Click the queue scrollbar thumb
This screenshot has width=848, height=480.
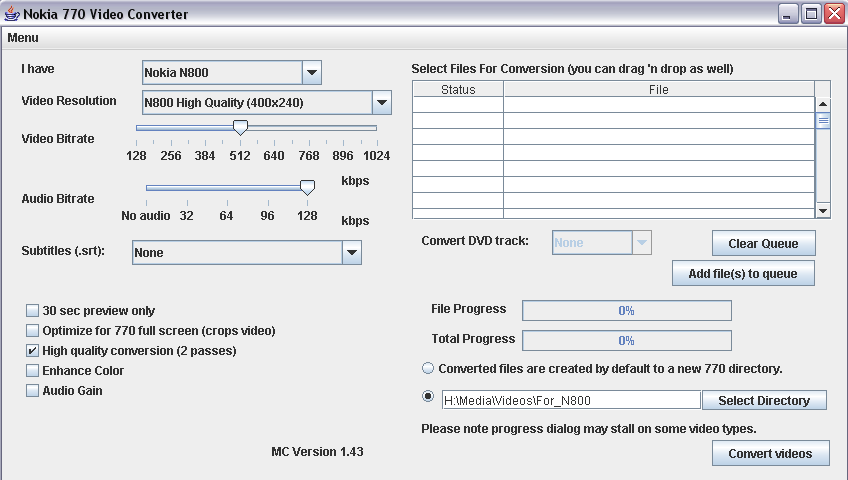point(823,121)
